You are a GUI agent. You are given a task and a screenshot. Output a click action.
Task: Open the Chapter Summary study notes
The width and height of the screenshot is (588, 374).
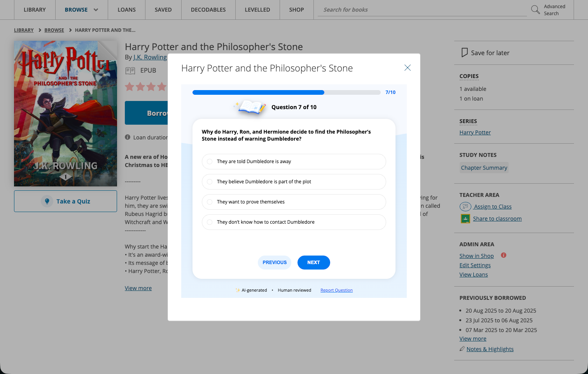tap(484, 168)
